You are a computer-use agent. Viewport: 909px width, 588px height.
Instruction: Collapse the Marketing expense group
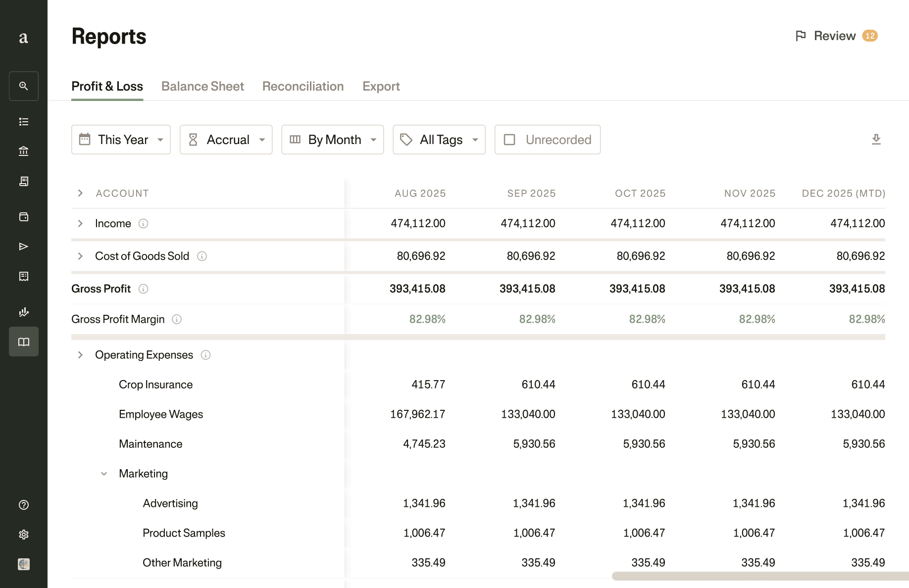click(104, 473)
